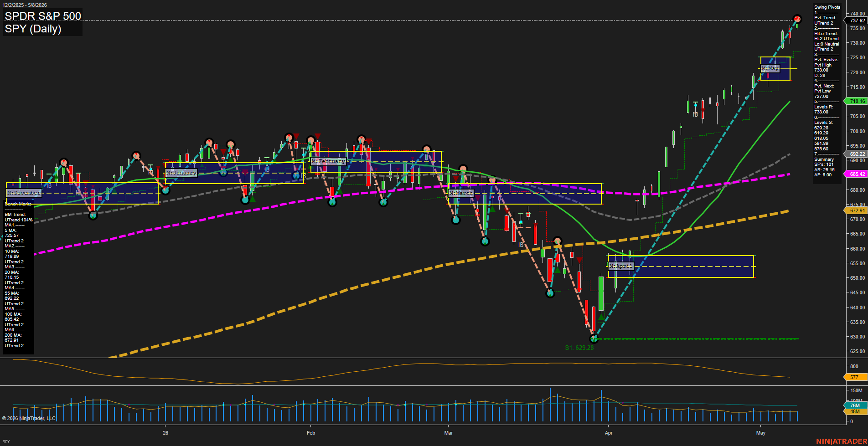Click the 26 year label on time axis
Screen dimensions: 868x446
(x=165, y=433)
